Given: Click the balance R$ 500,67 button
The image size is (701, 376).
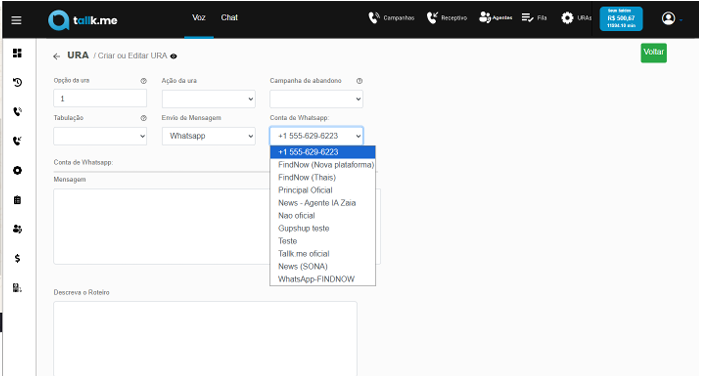Looking at the screenshot, I should 621,19.
